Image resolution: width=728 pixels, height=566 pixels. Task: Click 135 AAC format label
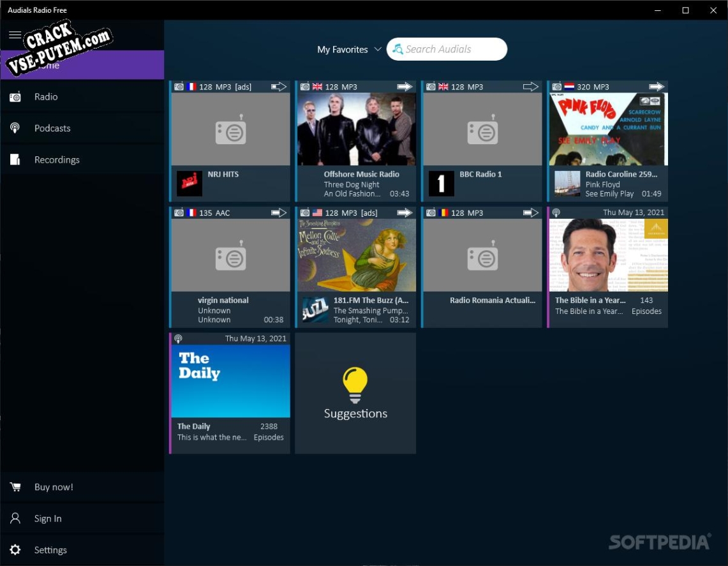click(214, 212)
